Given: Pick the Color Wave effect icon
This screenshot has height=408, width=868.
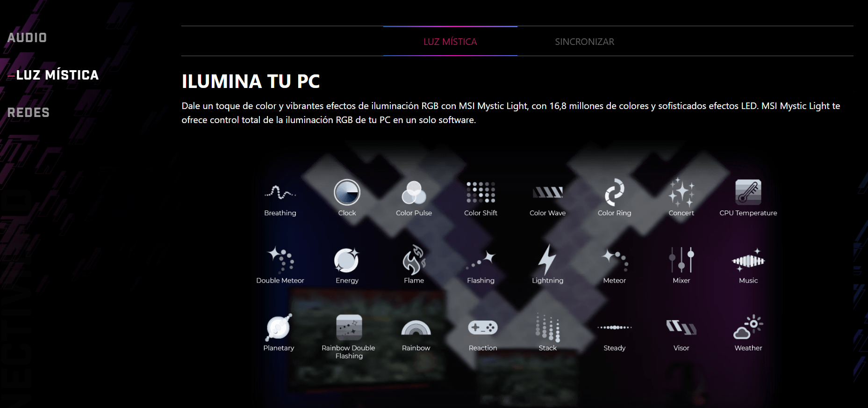Looking at the screenshot, I should tap(548, 192).
